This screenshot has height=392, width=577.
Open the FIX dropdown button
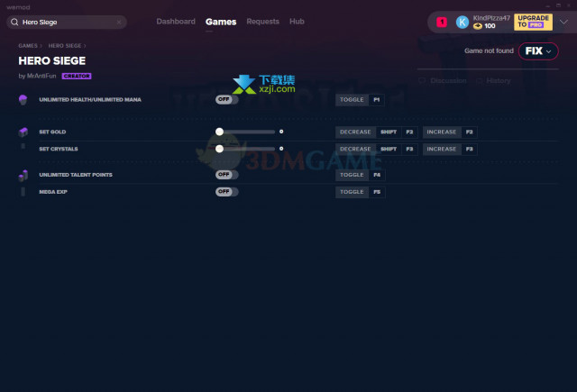(538, 51)
